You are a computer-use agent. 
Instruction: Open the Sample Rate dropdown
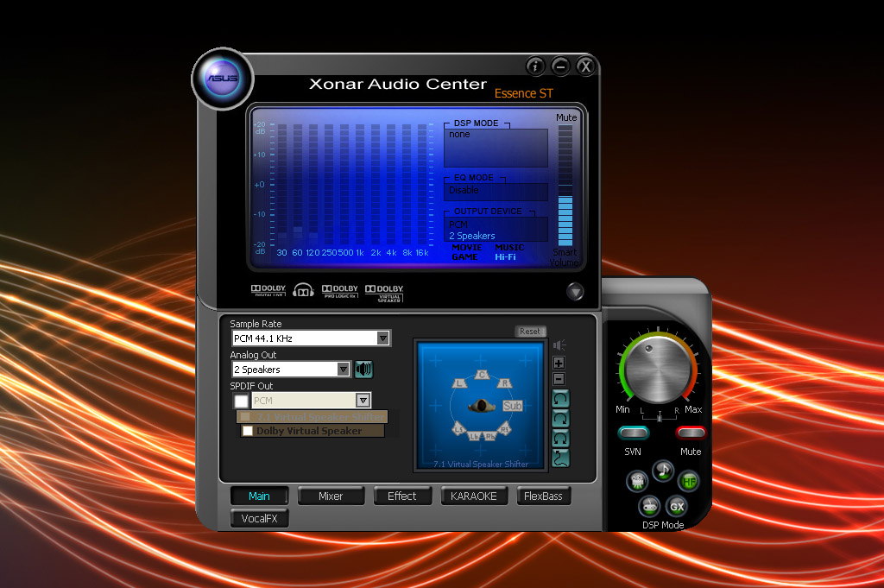coord(383,338)
